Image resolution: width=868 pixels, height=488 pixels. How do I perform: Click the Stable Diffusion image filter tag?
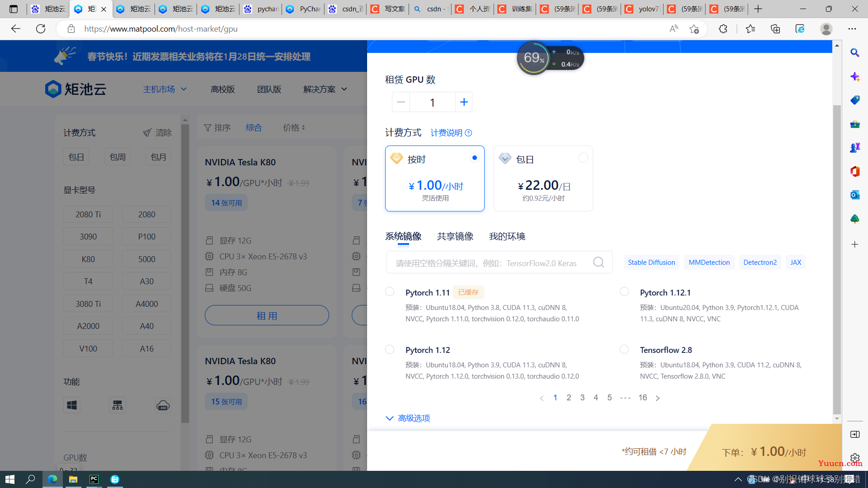point(651,262)
